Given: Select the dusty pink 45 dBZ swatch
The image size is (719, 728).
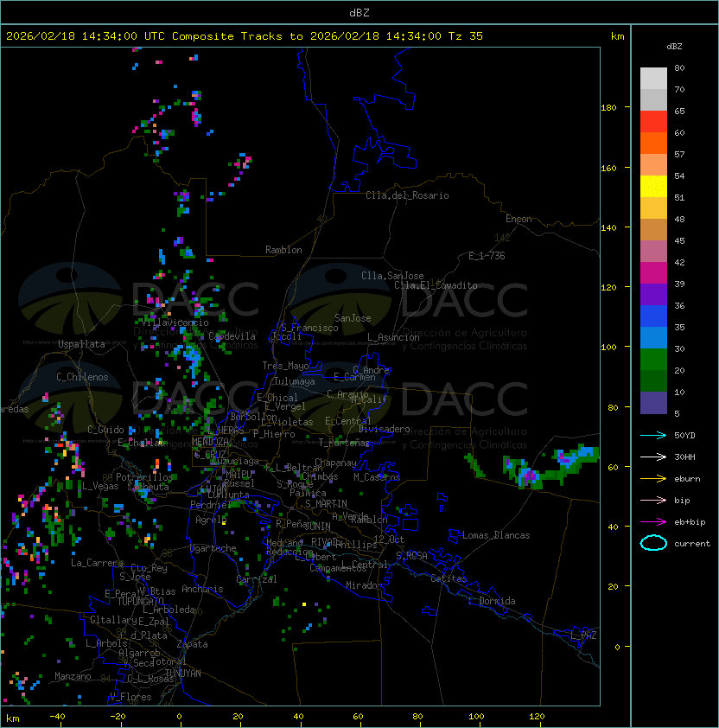Looking at the screenshot, I should pyautogui.click(x=653, y=252).
